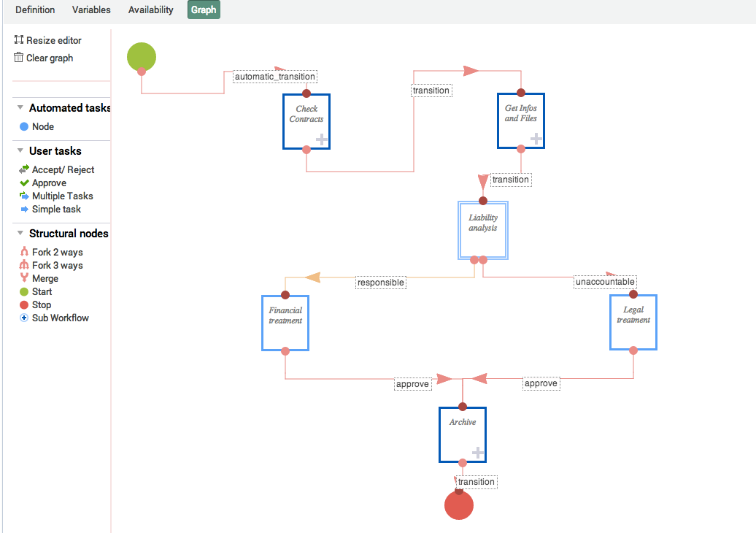The image size is (756, 533).
Task: Switch to the Variables tab
Action: [x=91, y=9]
